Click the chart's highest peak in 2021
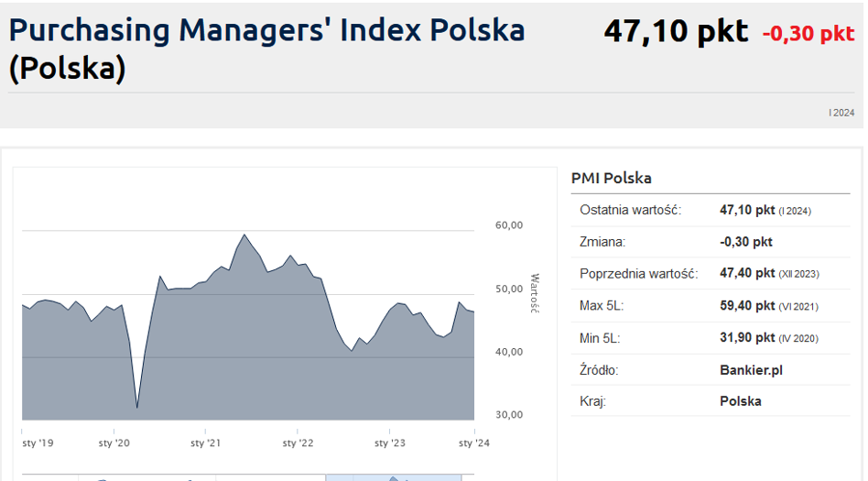868x481 pixels. [x=244, y=235]
